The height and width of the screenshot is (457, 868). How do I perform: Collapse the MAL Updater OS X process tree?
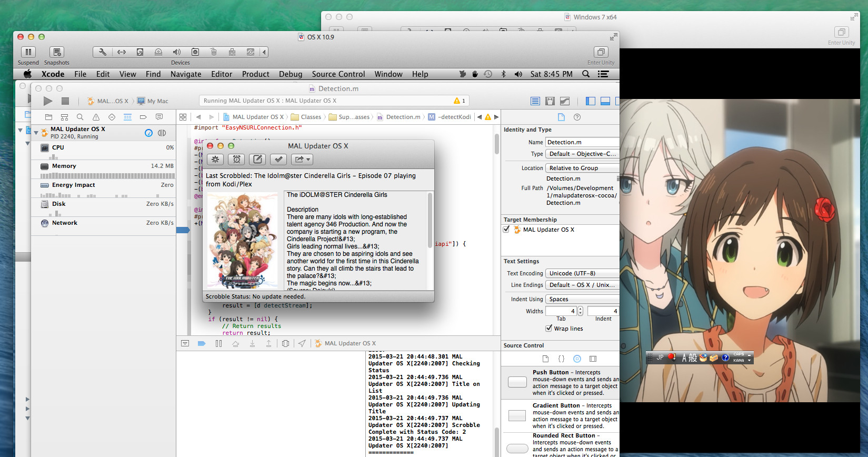[x=36, y=133]
